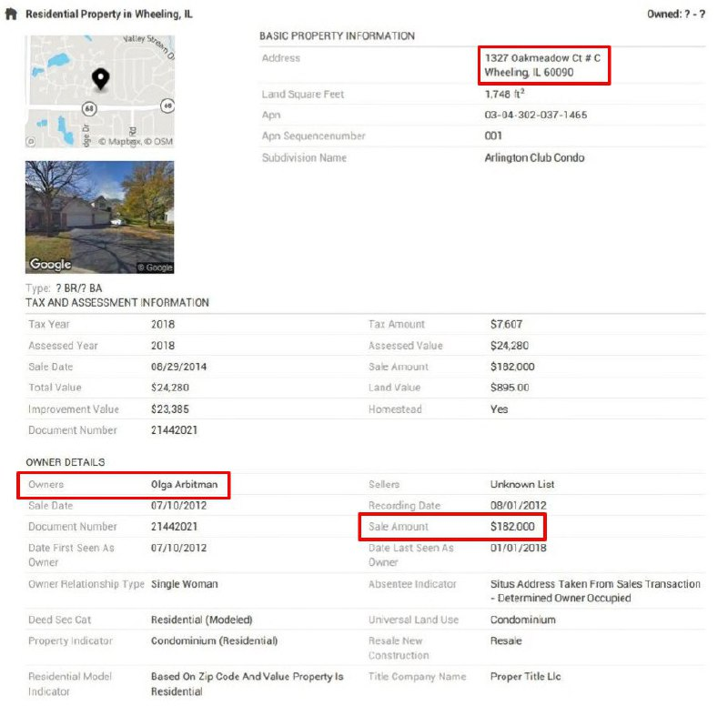This screenshot has height=706, width=728.
Task: Select Homestead value Yes
Action: pyautogui.click(x=499, y=409)
